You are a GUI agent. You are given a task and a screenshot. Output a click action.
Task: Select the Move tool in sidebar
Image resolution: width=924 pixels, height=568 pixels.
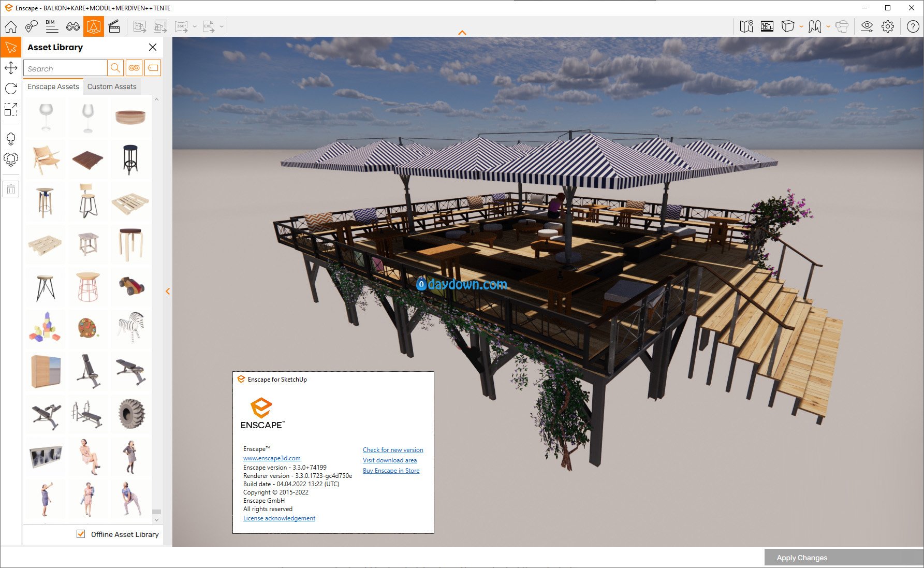[x=11, y=68]
